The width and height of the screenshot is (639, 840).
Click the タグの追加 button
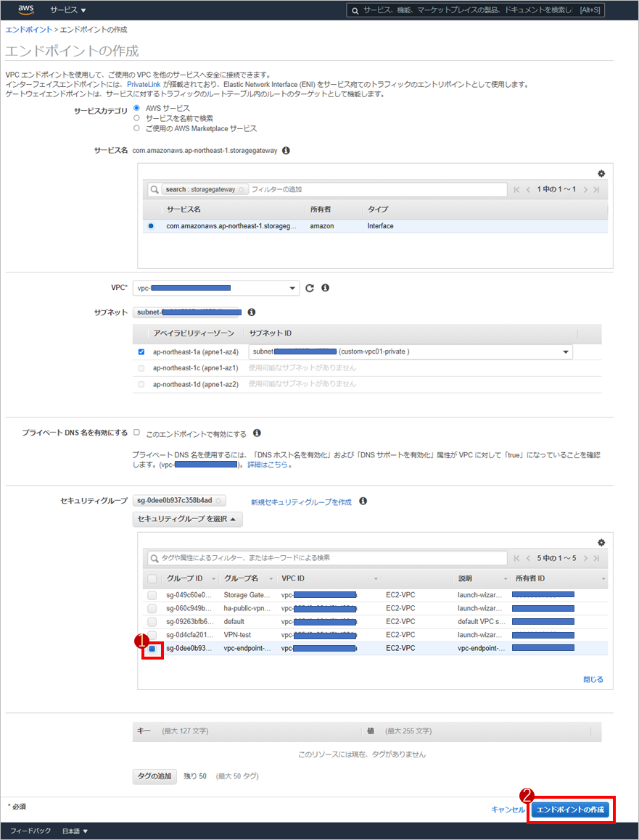pyautogui.click(x=154, y=776)
